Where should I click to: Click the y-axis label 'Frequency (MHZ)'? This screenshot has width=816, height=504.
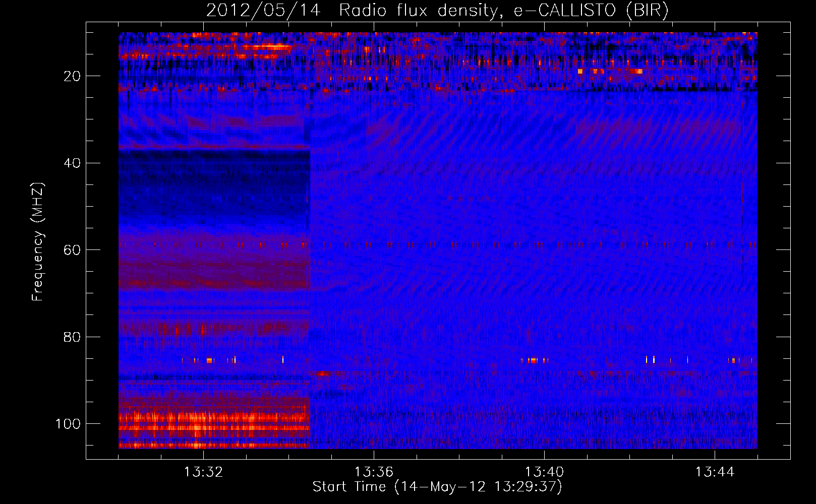pyautogui.click(x=38, y=241)
